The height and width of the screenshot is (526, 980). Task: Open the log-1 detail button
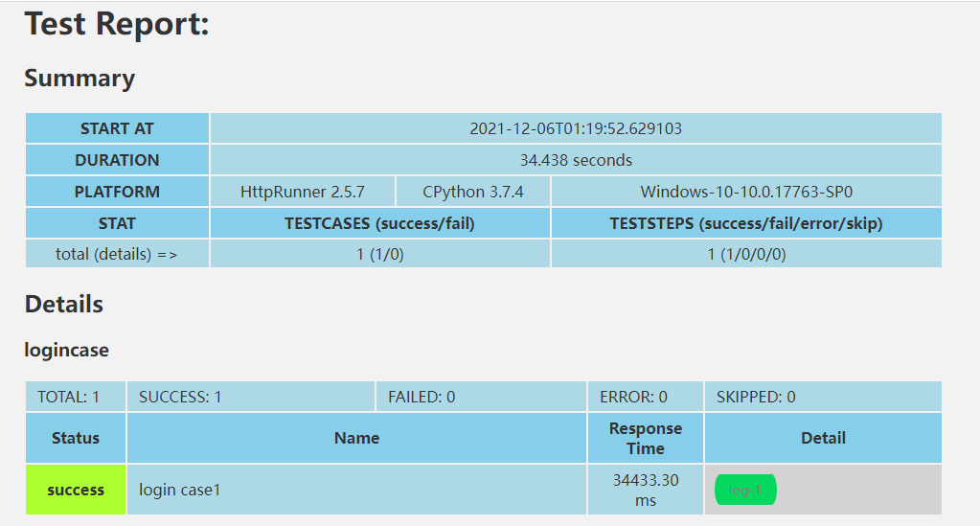coord(745,490)
